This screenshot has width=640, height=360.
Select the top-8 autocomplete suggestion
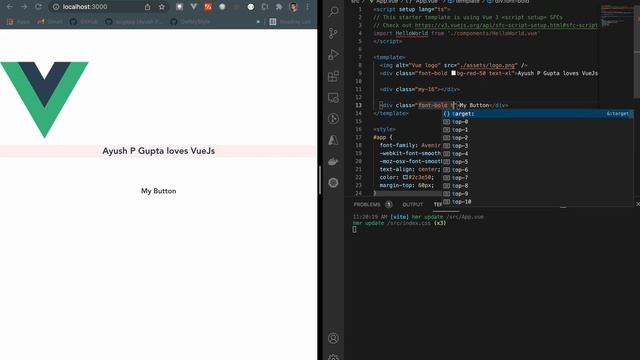pyautogui.click(x=538, y=186)
